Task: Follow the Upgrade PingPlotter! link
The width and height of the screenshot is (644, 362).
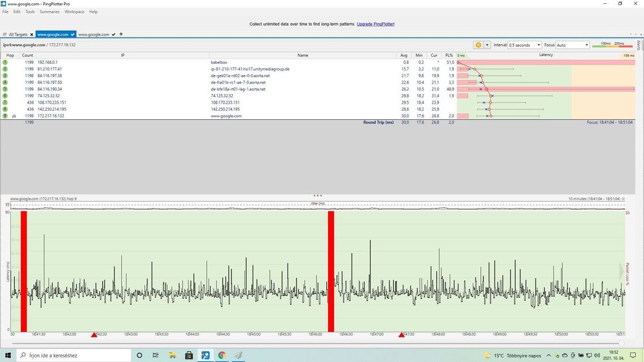Action: pyautogui.click(x=375, y=24)
